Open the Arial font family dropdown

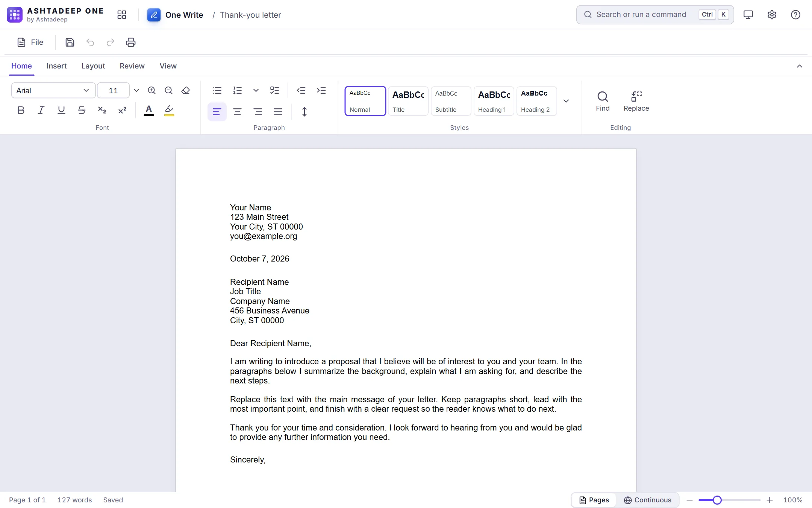pyautogui.click(x=53, y=90)
